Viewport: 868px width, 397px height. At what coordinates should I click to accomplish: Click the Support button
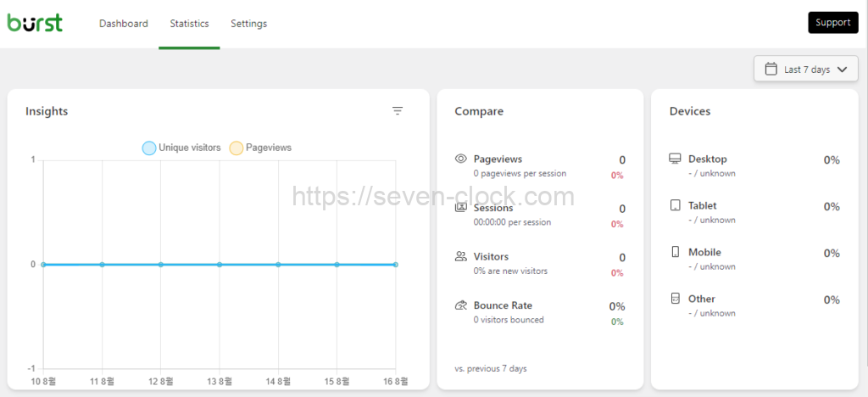[832, 23]
